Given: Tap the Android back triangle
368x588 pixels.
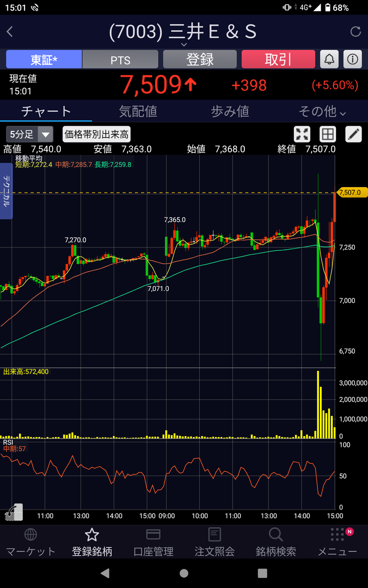Looking at the screenshot, I should [x=105, y=573].
